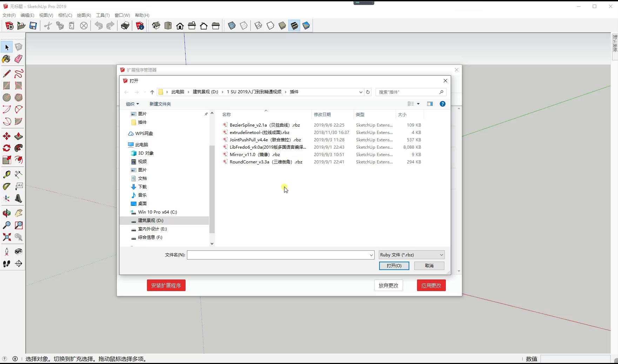Refresh the folder listing
Image resolution: width=618 pixels, height=364 pixels.
pyautogui.click(x=368, y=92)
